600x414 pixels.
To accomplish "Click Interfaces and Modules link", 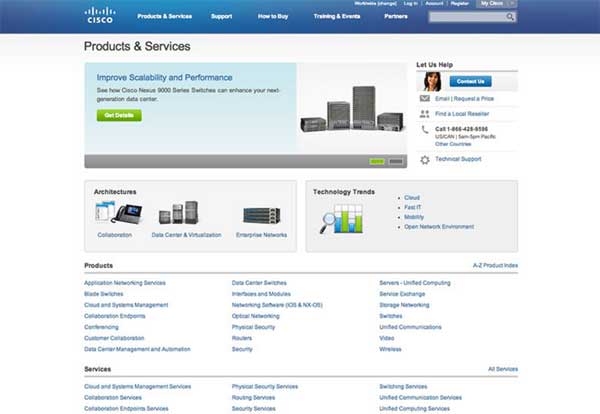I will (261, 294).
